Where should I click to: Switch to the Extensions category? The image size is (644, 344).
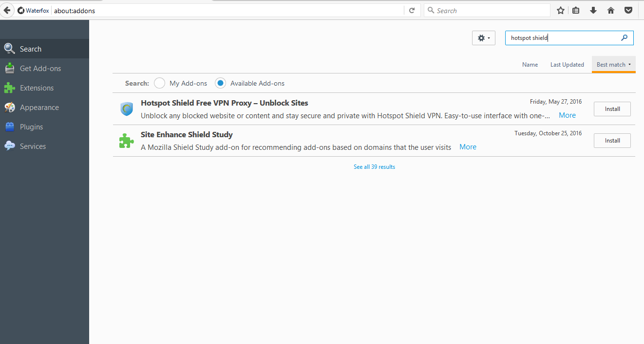pyautogui.click(x=44, y=88)
